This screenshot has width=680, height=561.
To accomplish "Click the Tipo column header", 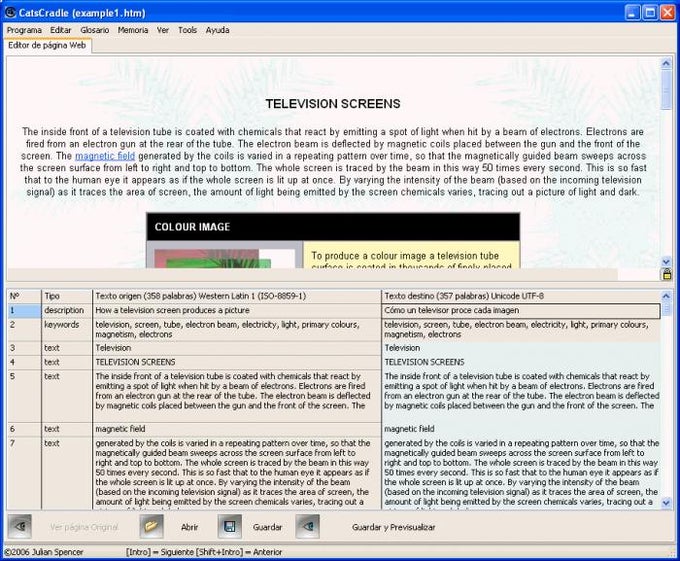I will coord(67,296).
